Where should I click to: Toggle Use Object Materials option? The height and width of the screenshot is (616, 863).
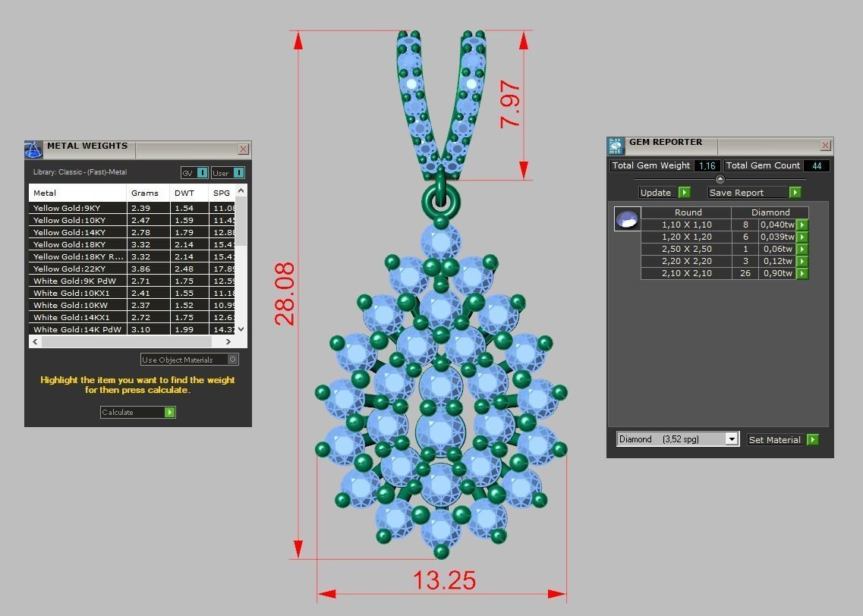click(233, 360)
